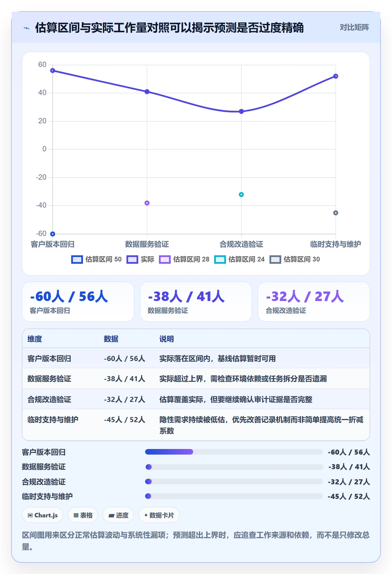This screenshot has height=574, width=392.
Task: Select the 实际 line point for 客户版本回归
Action: (x=53, y=71)
